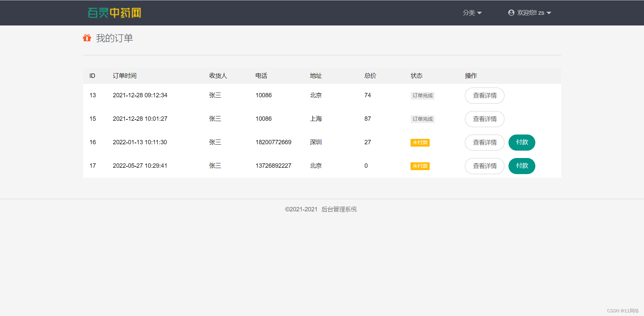644x316 pixels.
Task: Select order time 2022-05-27 10:29:41
Action: tap(140, 166)
